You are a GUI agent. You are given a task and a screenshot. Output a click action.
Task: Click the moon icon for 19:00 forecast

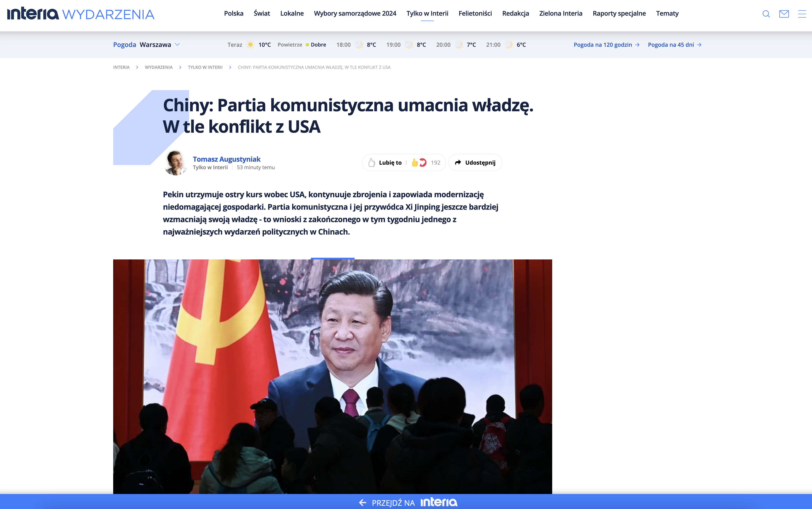tap(409, 45)
